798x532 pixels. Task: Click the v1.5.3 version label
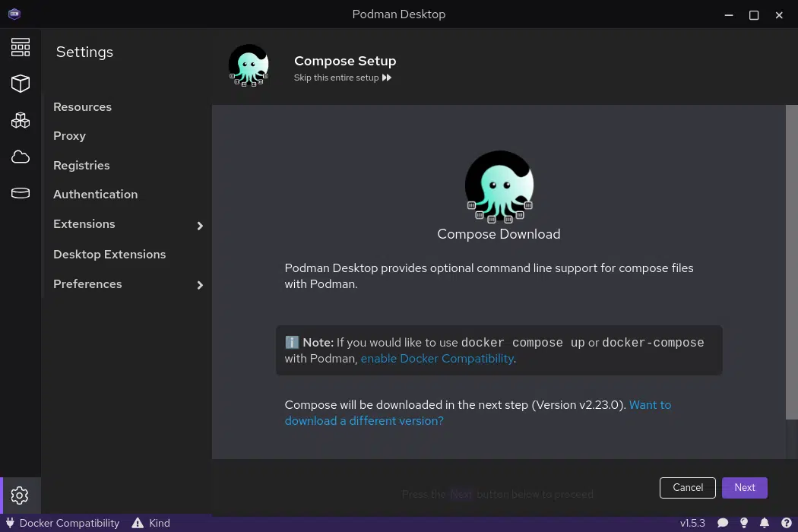692,523
